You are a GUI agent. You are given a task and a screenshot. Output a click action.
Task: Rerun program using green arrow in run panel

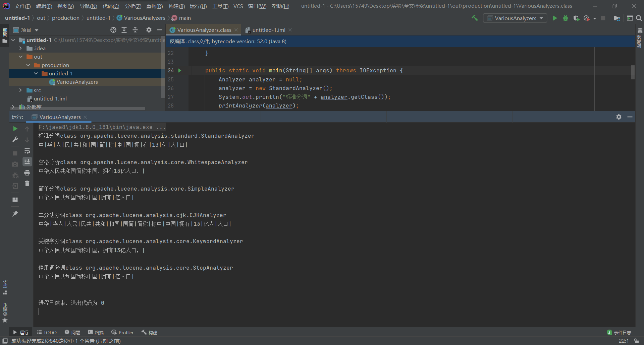click(x=15, y=129)
